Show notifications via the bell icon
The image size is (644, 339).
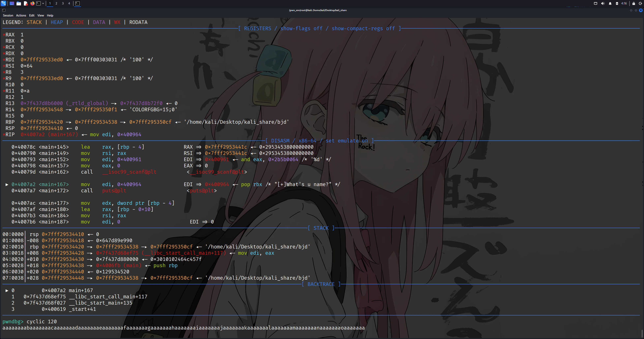[610, 3]
